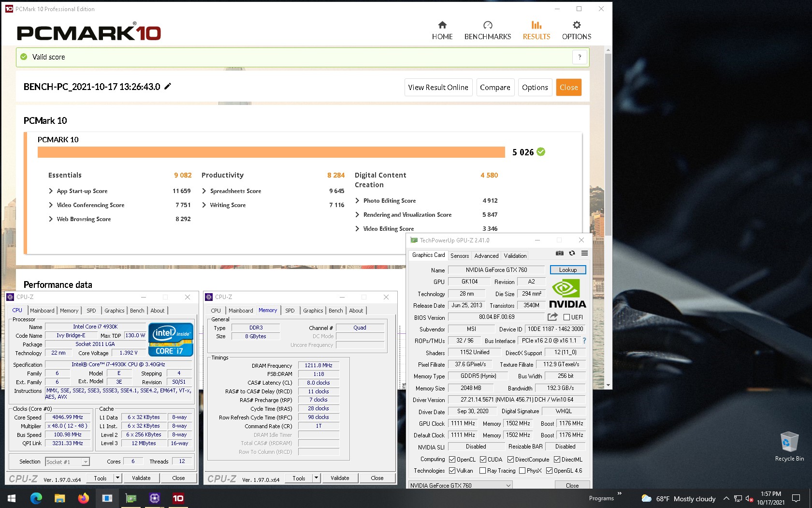This screenshot has height=508, width=812.
Task: Click the Compare button
Action: (495, 88)
